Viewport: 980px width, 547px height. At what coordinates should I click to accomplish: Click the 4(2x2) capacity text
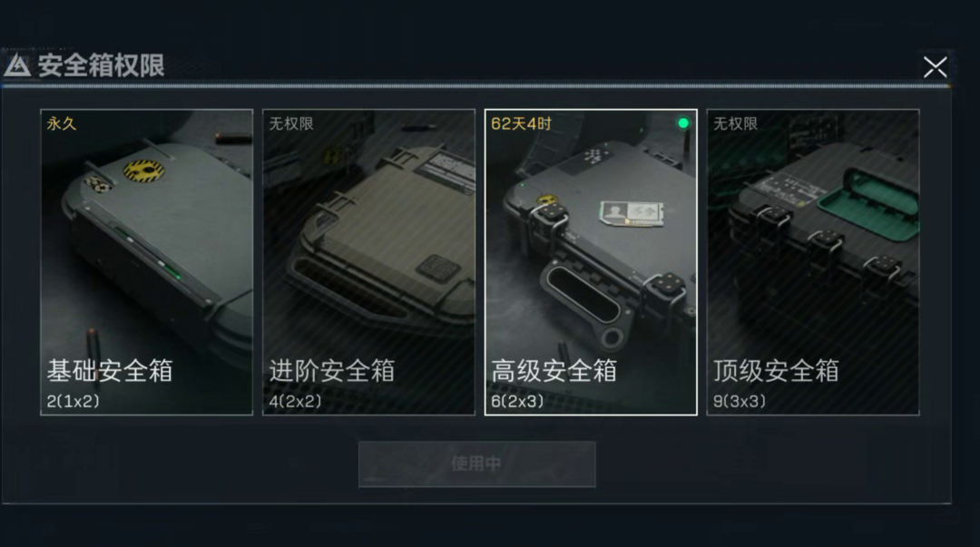pos(295,401)
